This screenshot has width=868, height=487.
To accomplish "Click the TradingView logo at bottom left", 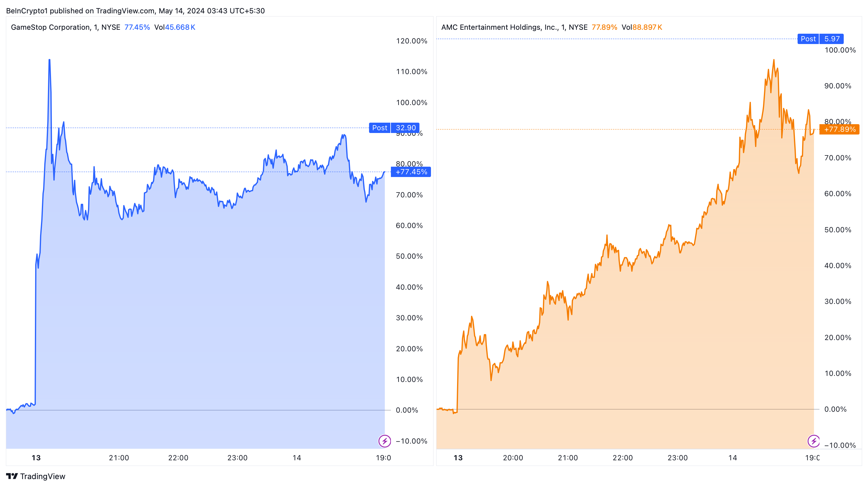I will coord(36,476).
